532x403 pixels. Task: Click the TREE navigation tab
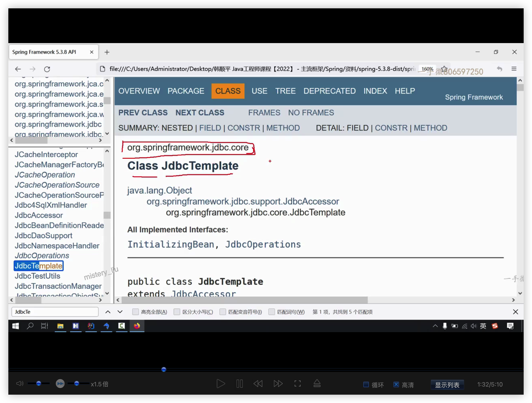[285, 91]
